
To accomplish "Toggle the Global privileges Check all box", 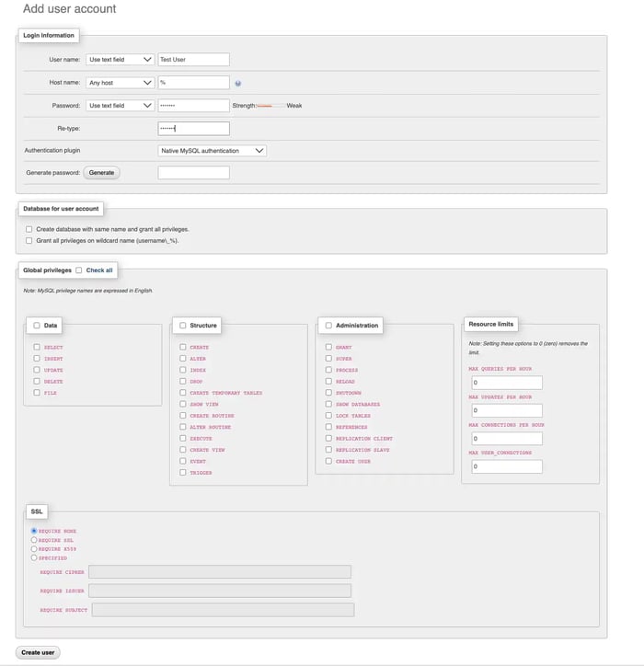I will (79, 270).
